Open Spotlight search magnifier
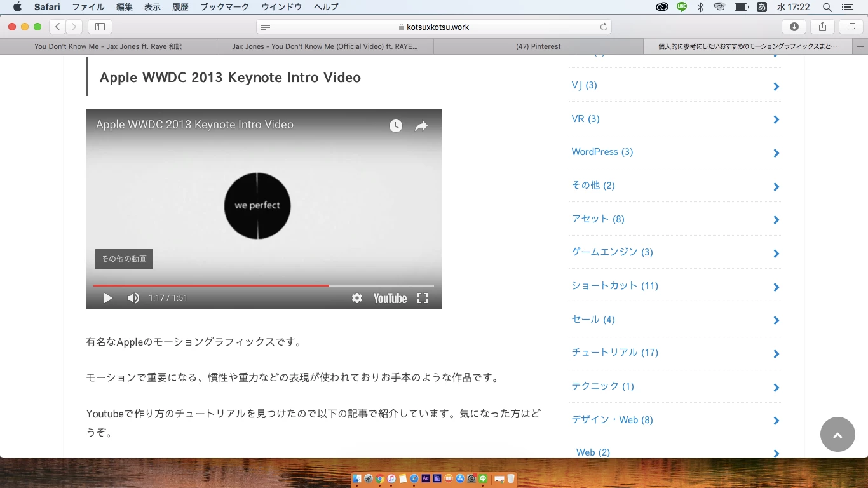This screenshot has width=868, height=488. point(827,7)
